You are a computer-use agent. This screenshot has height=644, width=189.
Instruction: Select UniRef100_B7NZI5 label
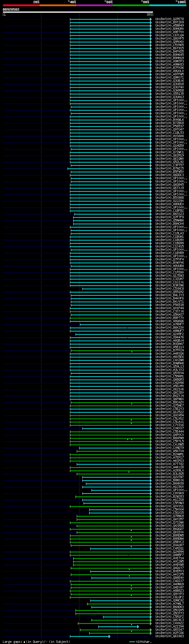point(170,169)
